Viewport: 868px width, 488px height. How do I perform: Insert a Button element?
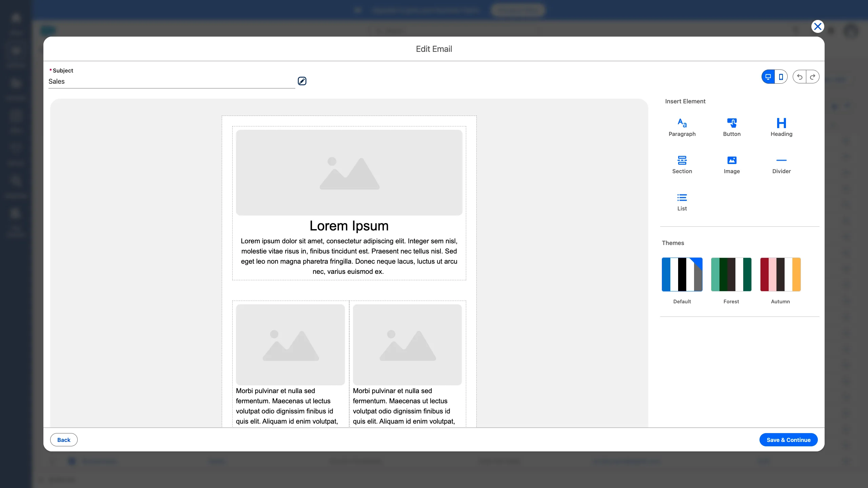point(732,127)
